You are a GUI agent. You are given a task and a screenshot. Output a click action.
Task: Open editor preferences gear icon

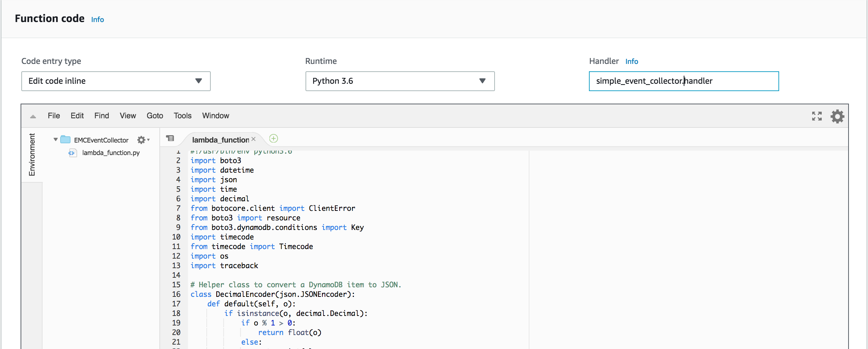click(838, 116)
